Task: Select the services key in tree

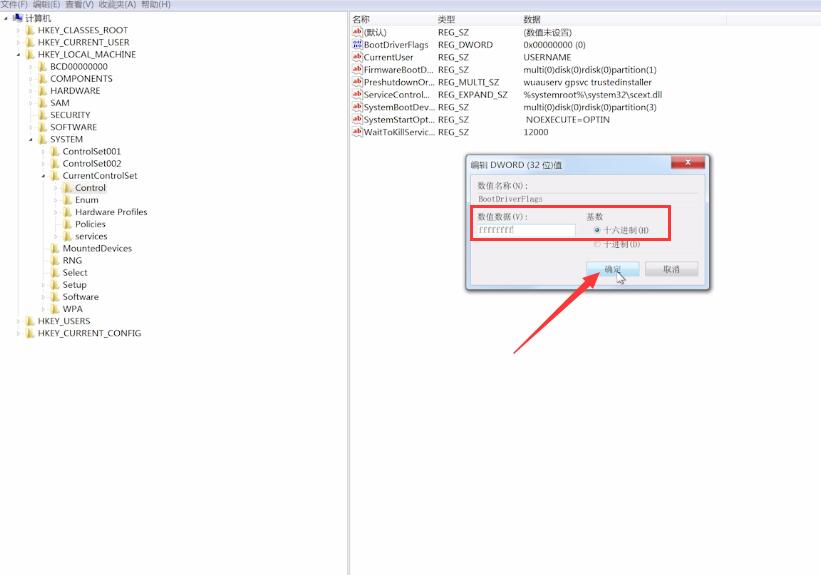Action: [91, 236]
